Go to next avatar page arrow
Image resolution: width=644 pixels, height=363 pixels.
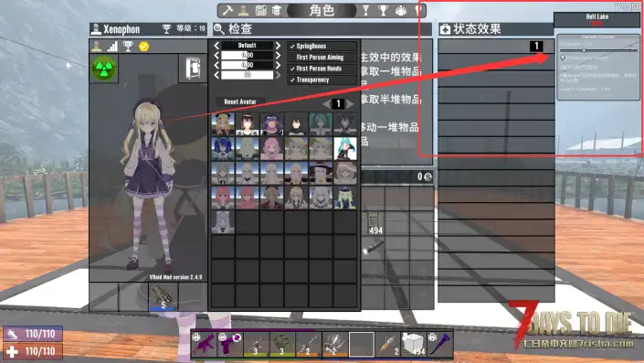(x=350, y=103)
